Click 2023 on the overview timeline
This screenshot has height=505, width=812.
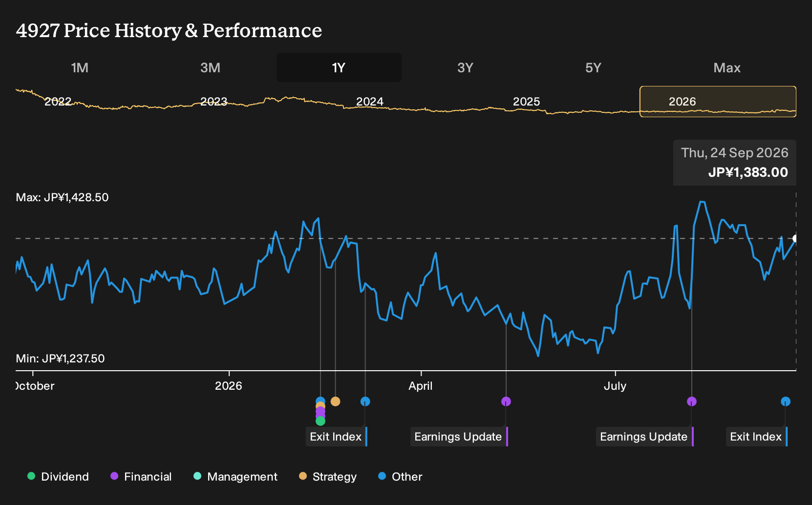214,102
